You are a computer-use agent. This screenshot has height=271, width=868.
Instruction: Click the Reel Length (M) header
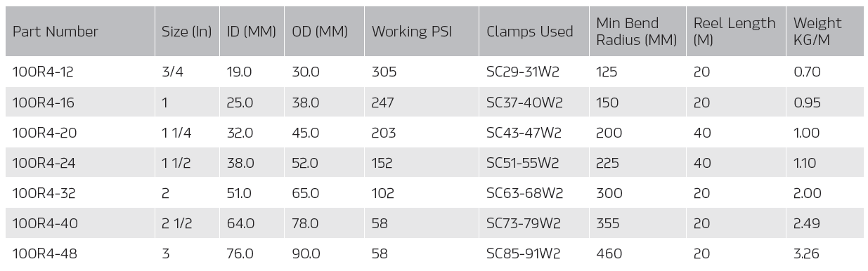click(x=734, y=32)
